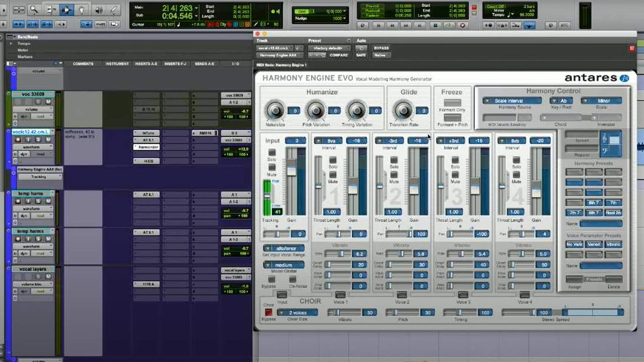
Task: Open Voice 4 interval 8vb dropdown
Action: [x=512, y=141]
